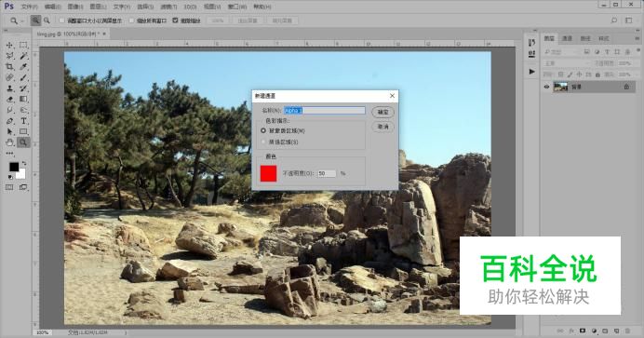
Task: Select the Blur tool
Action: [x=10, y=110]
